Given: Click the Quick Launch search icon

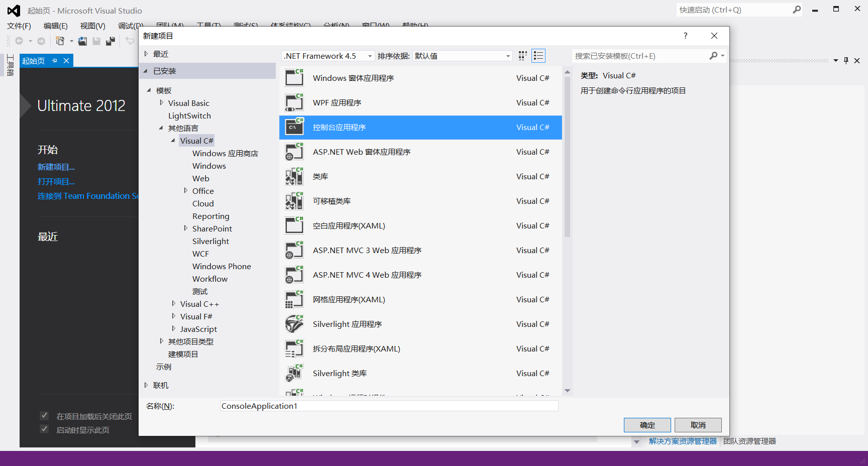Looking at the screenshot, I should [797, 10].
